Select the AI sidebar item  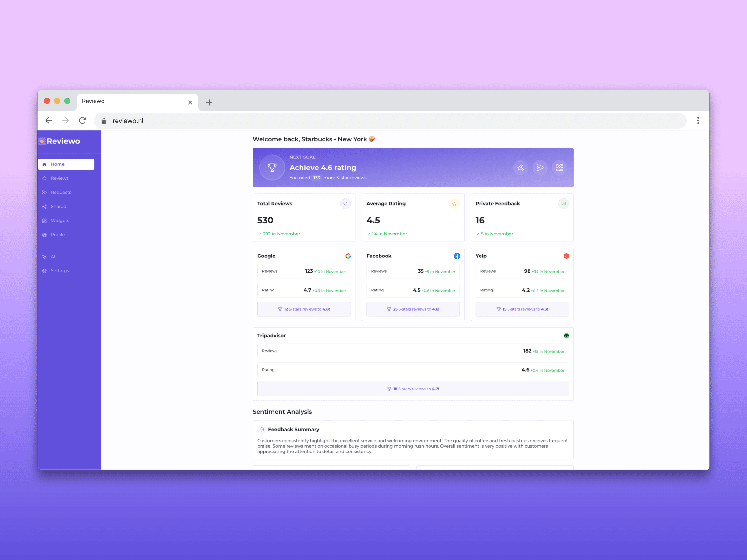click(x=53, y=256)
